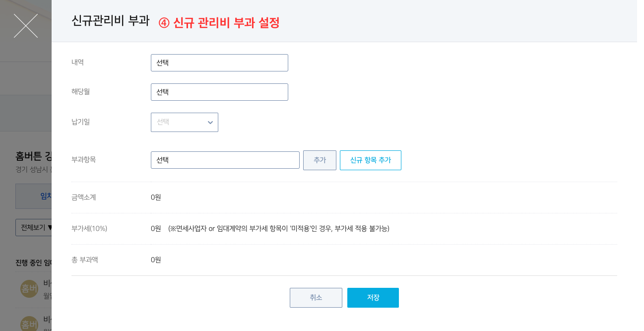Click the 금액소계 0원 amount
644x331 pixels.
point(156,198)
